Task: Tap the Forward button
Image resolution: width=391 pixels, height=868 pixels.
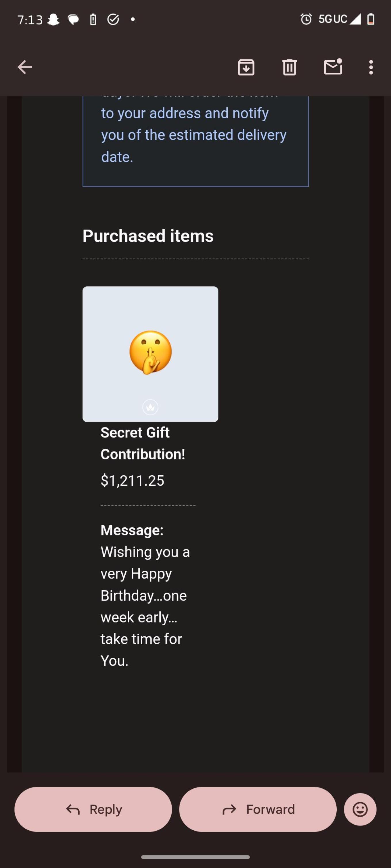Action: (258, 809)
